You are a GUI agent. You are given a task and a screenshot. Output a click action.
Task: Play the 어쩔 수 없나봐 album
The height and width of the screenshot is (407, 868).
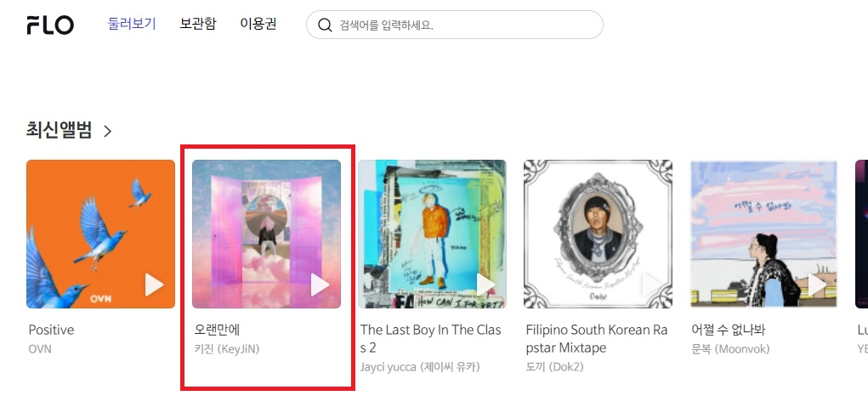click(818, 285)
